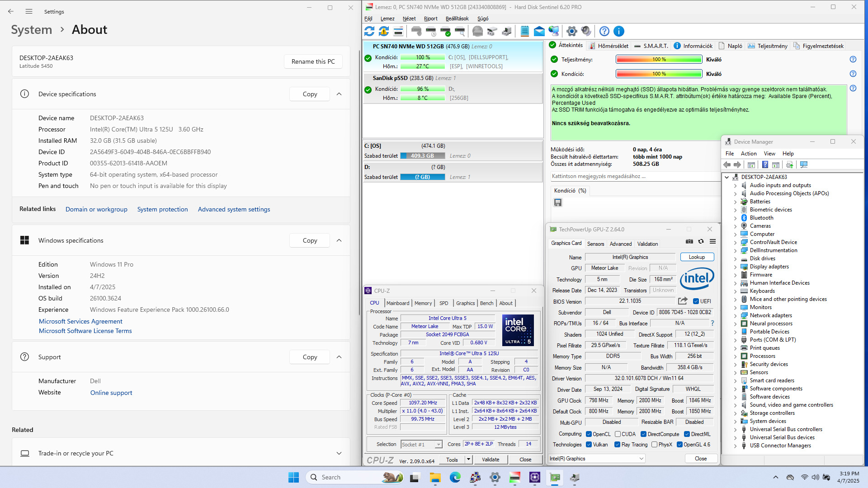Open Advanced system settings link
The image size is (868, 488).
coord(234,209)
